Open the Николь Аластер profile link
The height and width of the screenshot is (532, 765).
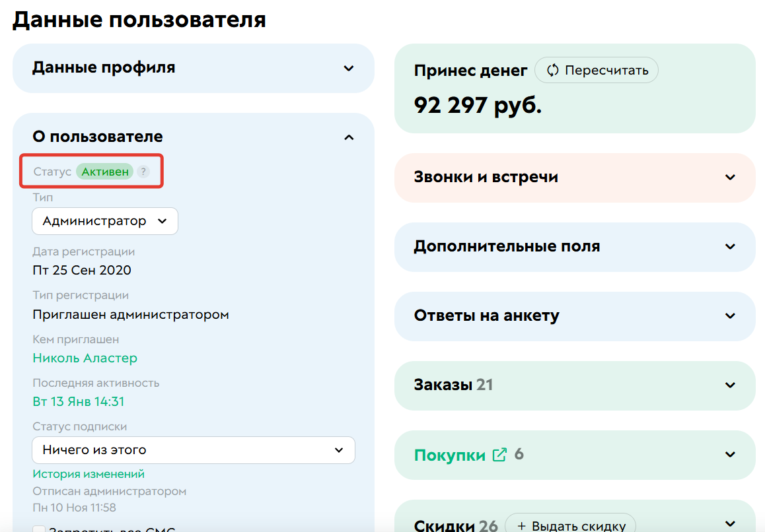tap(85, 358)
